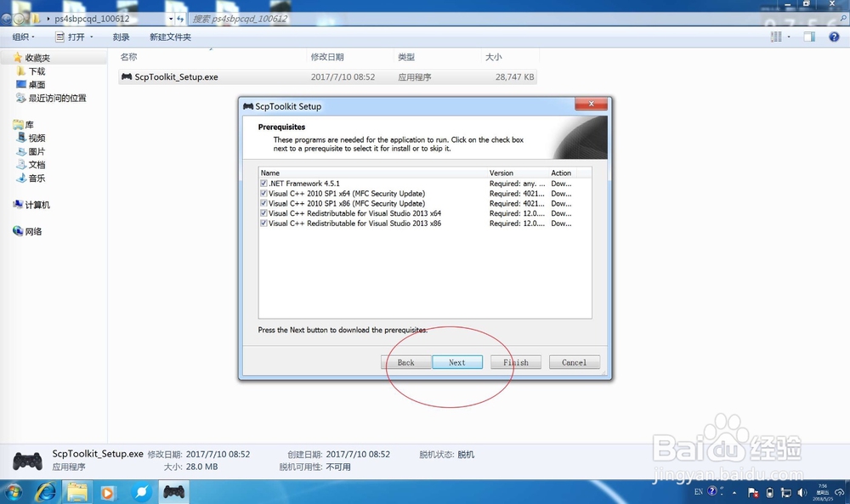Click the network tray icon
This screenshot has height=504, width=850.
[x=785, y=493]
